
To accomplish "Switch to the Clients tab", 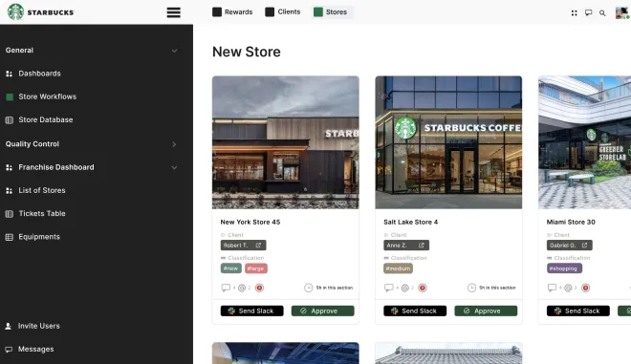I will tap(282, 12).
